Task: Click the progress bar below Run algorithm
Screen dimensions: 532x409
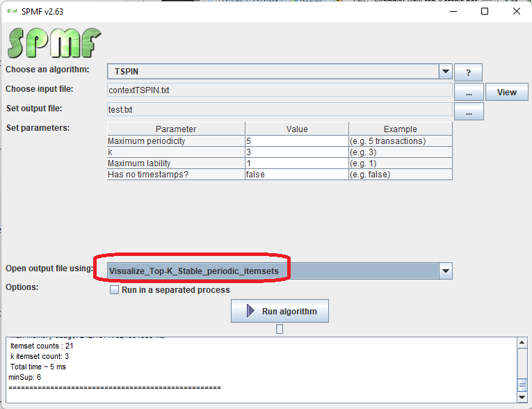Action: (280, 329)
